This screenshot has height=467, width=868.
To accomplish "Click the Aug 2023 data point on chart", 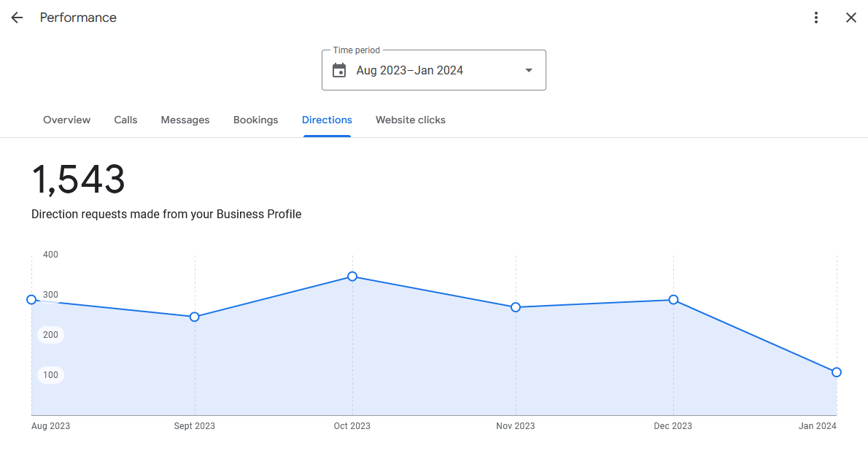I will pos(31,300).
